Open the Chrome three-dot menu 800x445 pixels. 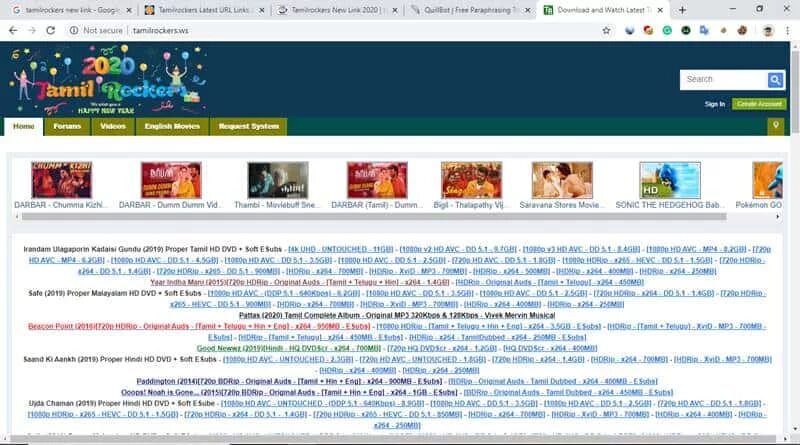click(x=788, y=31)
